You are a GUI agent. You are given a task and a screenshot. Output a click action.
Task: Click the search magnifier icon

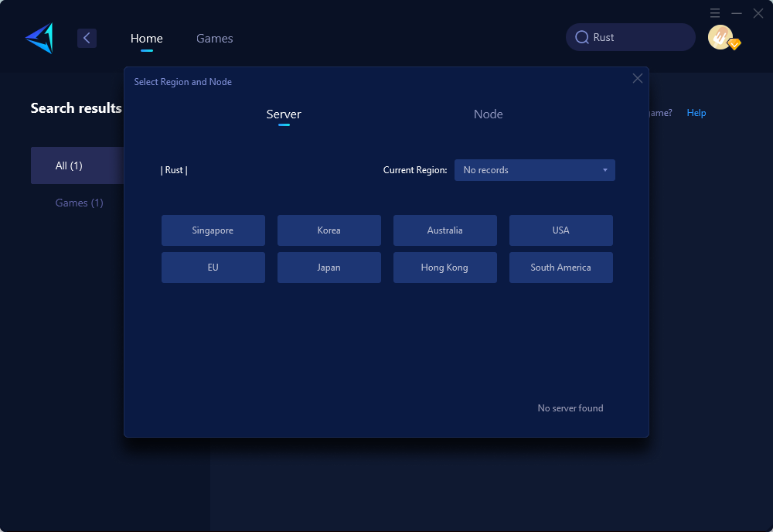pos(582,37)
